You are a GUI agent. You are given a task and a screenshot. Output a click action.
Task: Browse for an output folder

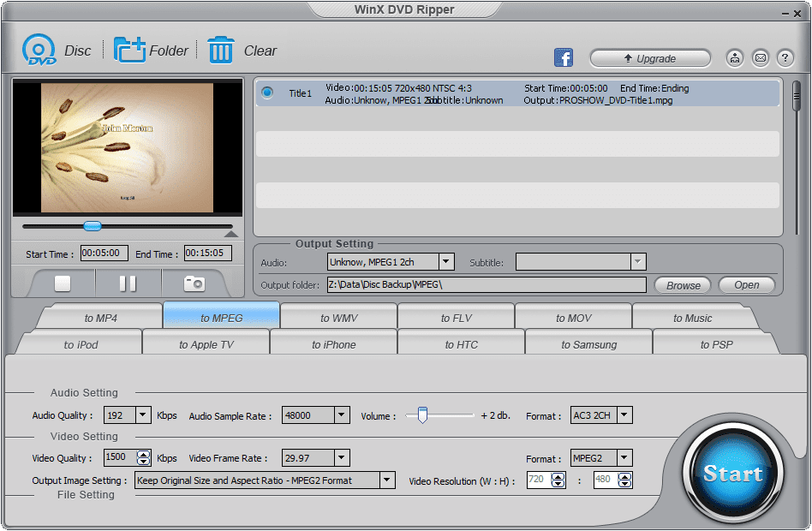pyautogui.click(x=683, y=284)
